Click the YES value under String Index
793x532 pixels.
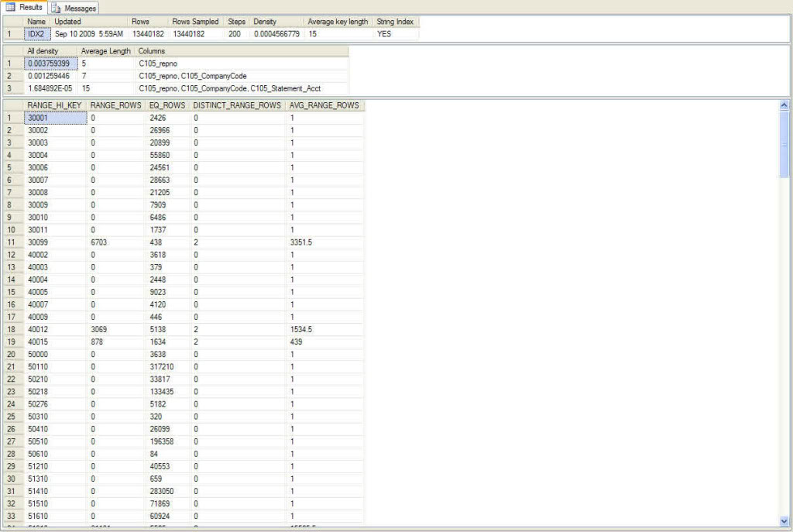[x=383, y=33]
